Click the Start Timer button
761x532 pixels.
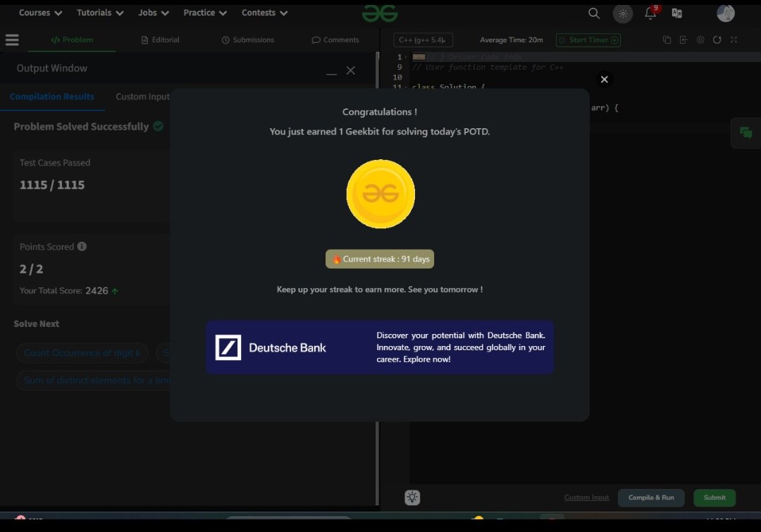pos(588,39)
